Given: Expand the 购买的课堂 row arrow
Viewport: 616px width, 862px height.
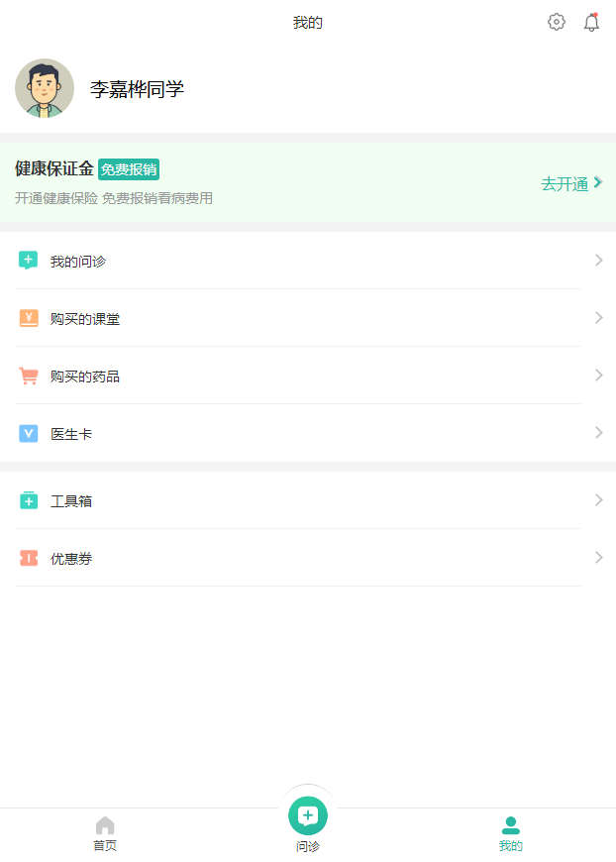Looking at the screenshot, I should coord(598,318).
